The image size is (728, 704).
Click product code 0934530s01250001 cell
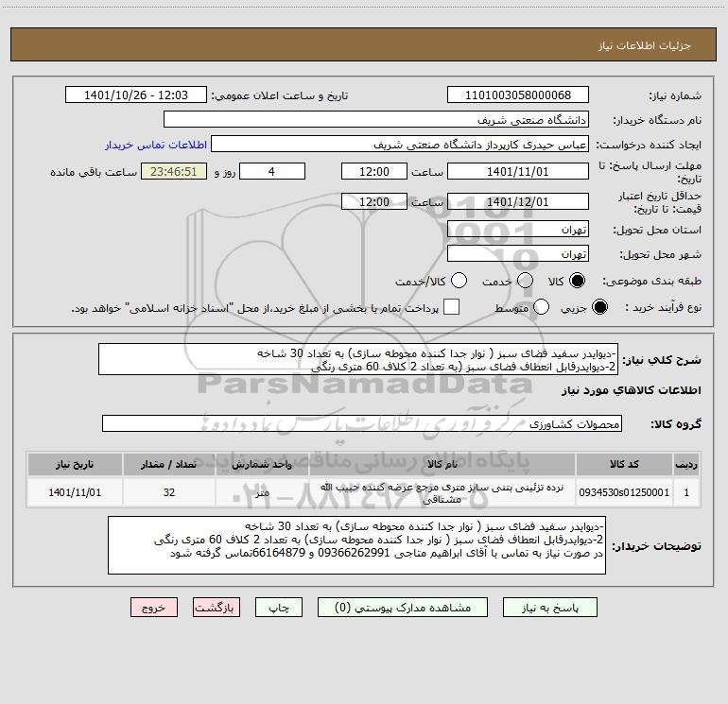pos(624,492)
